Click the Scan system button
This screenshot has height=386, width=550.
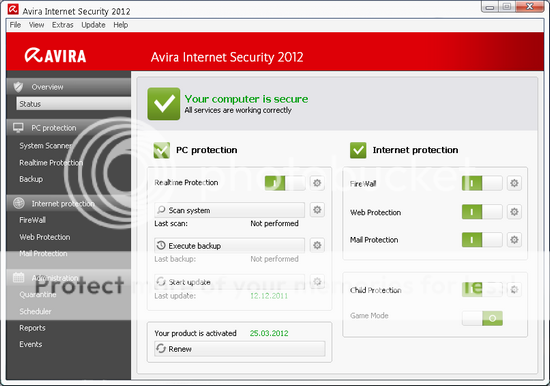tap(229, 210)
